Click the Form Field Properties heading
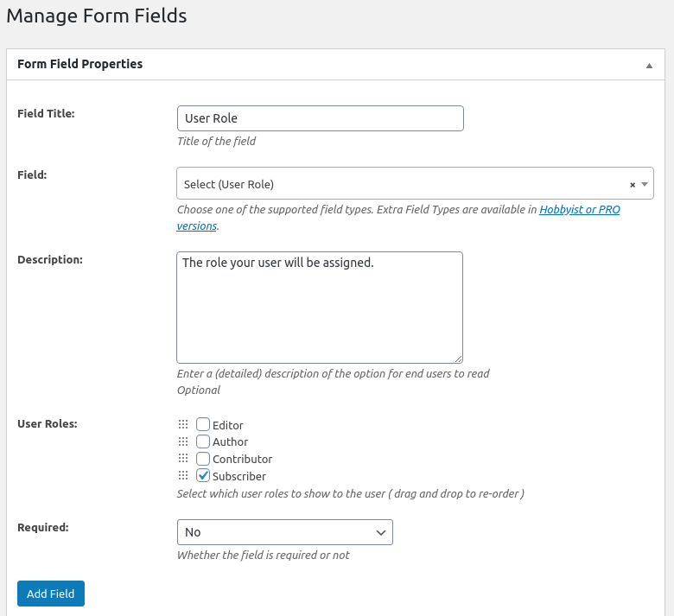674x616 pixels. [80, 64]
